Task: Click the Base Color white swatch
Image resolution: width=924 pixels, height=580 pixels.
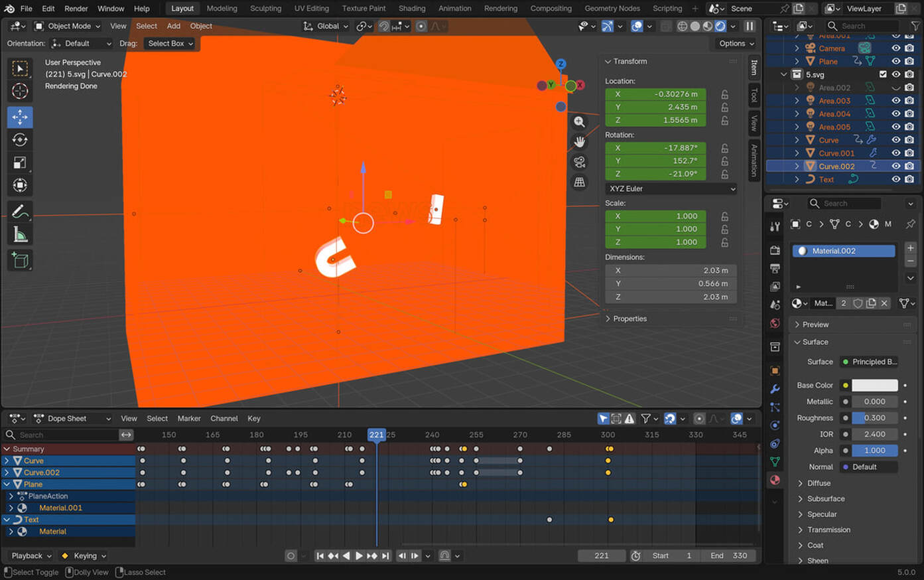Action: coord(874,385)
